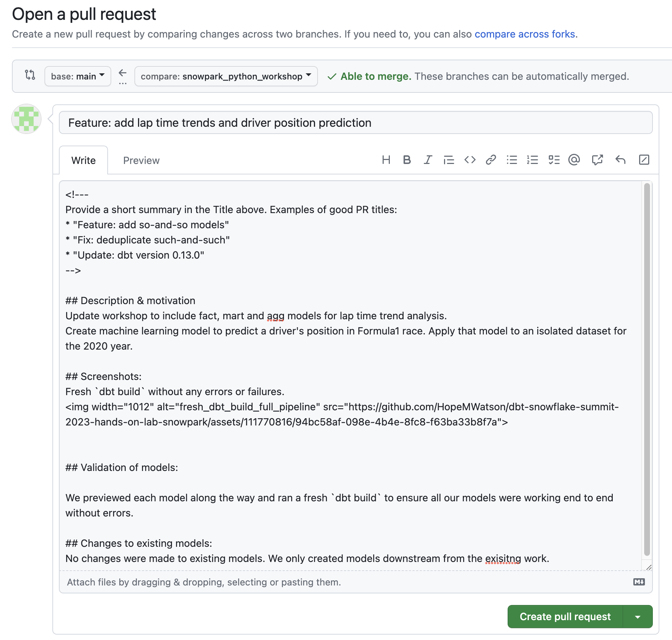Add a hyperlink with the link icon
Viewport: 672px width, 640px height.
pos(491,160)
